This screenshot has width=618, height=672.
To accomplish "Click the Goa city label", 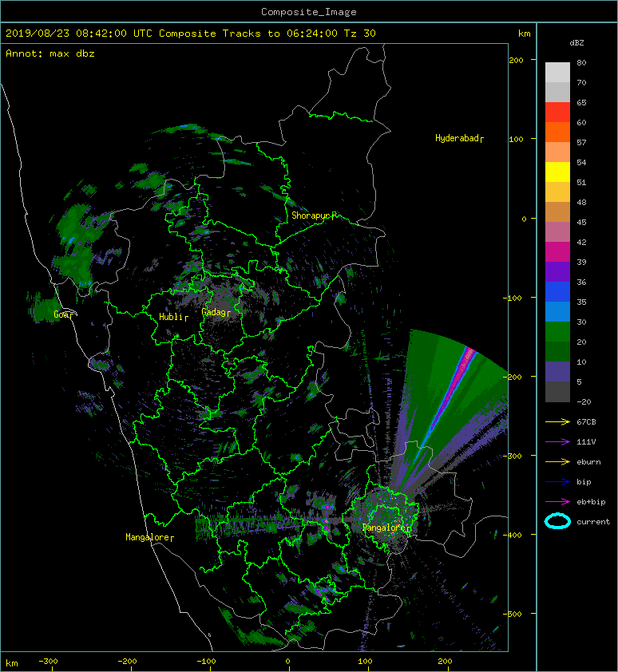I will click(63, 314).
